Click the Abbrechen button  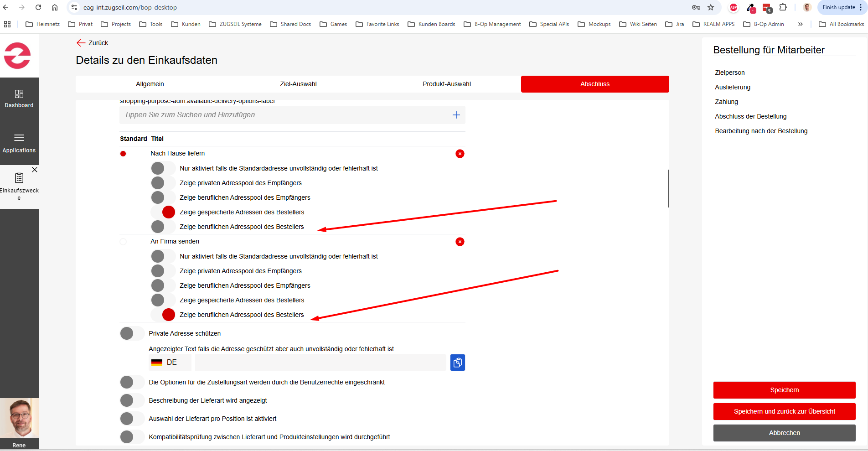coord(784,433)
